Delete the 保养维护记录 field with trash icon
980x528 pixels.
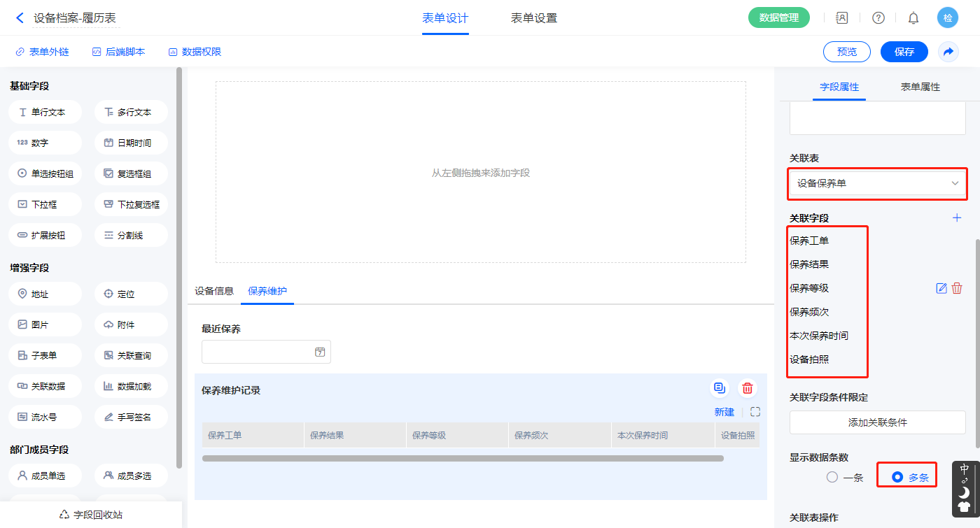tap(748, 389)
